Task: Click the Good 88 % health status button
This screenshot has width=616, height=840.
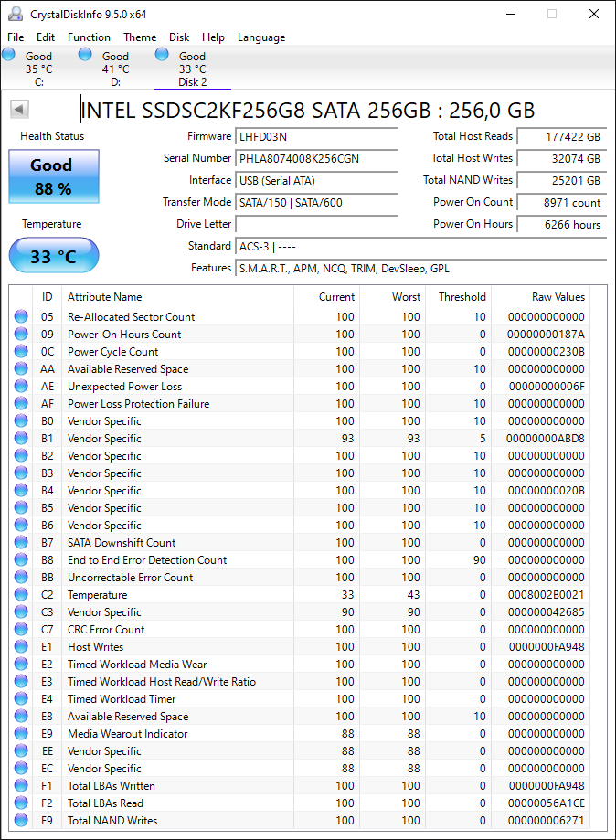Action: [x=54, y=176]
